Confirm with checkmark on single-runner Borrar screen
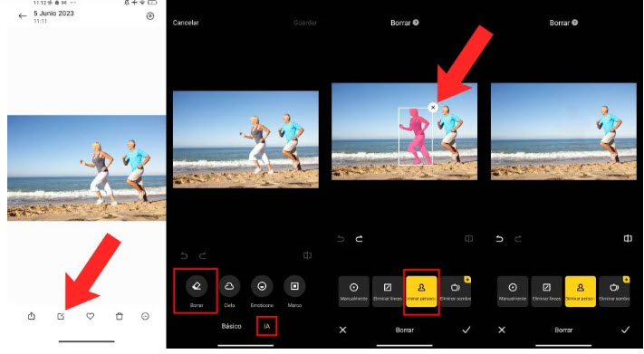This screenshot has width=644, height=354. coord(625,330)
